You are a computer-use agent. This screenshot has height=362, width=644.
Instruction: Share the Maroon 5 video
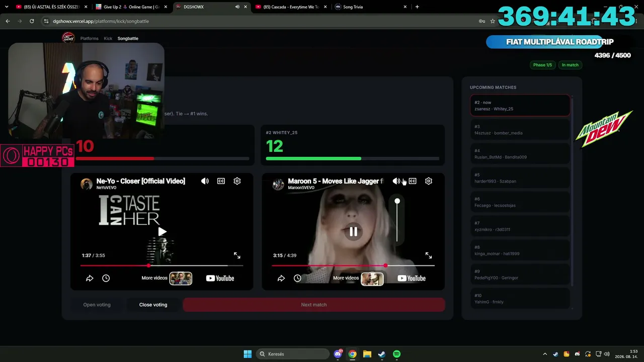(281, 278)
